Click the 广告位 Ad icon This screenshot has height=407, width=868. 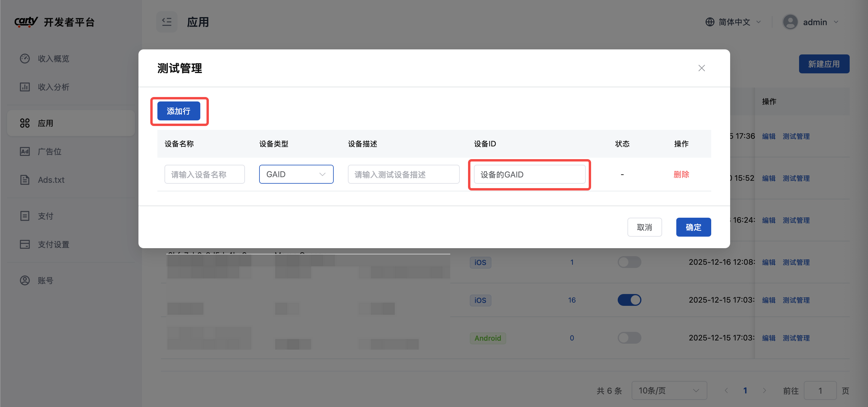point(25,152)
